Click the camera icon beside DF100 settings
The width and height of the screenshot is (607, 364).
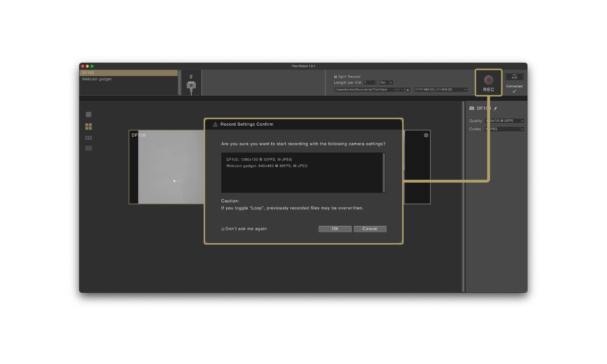tap(472, 108)
